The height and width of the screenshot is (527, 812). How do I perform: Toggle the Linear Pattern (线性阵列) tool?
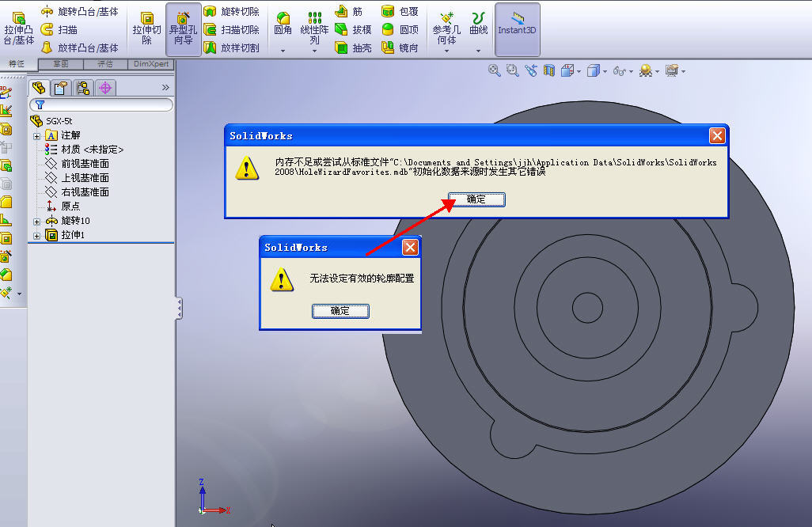tap(315, 24)
